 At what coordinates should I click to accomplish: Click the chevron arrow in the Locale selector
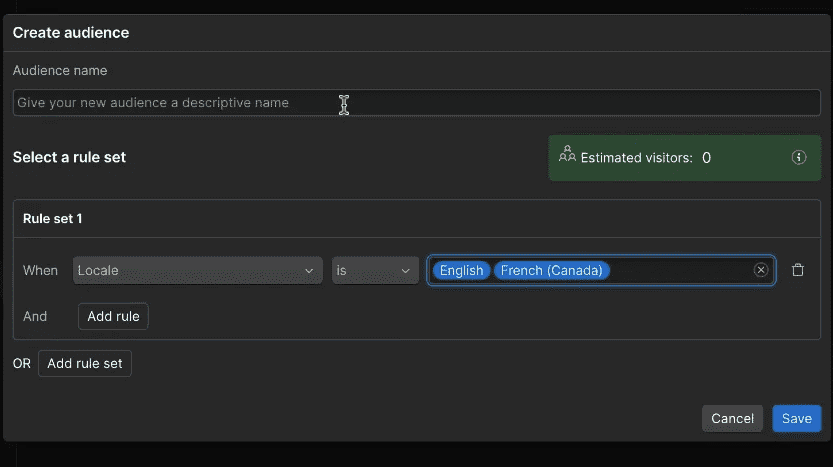click(x=309, y=271)
